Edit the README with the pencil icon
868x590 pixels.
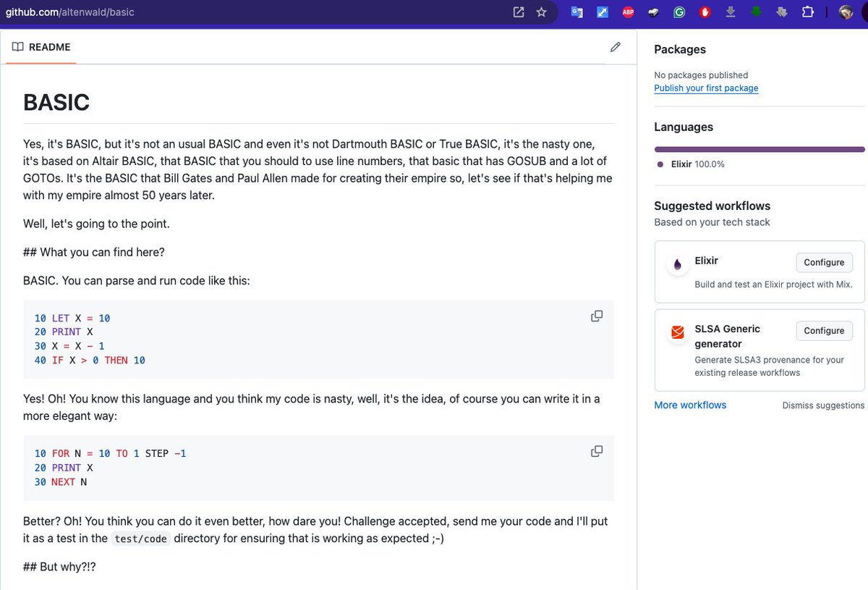coord(616,47)
